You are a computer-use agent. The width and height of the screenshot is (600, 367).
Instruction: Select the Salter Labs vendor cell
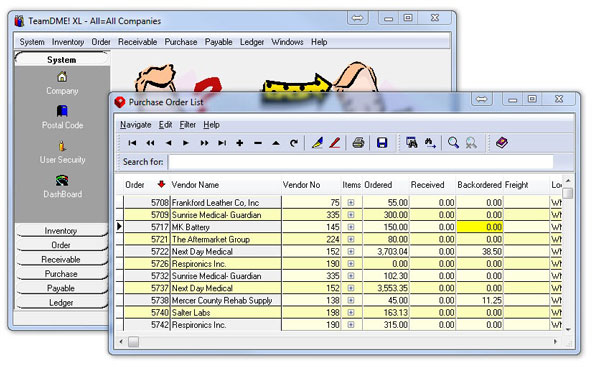(226, 312)
